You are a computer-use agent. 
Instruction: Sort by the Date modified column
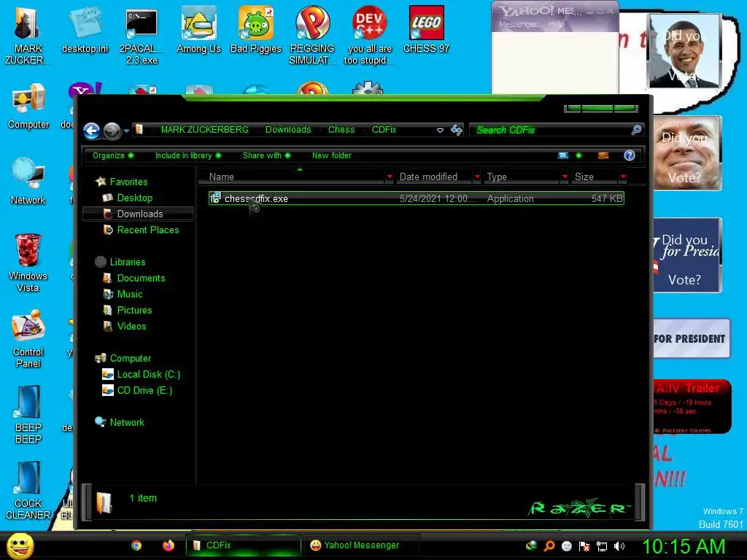click(435, 176)
